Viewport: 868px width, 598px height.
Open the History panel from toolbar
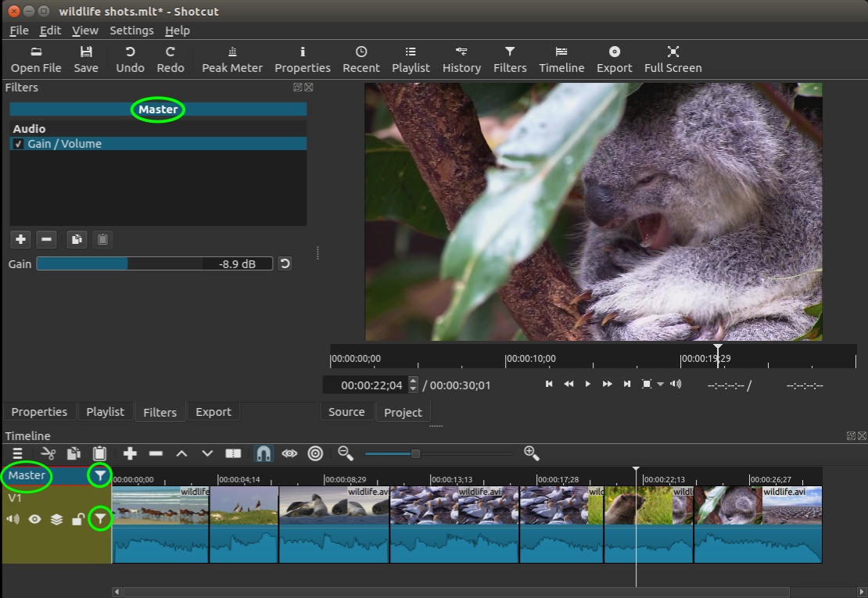point(461,59)
